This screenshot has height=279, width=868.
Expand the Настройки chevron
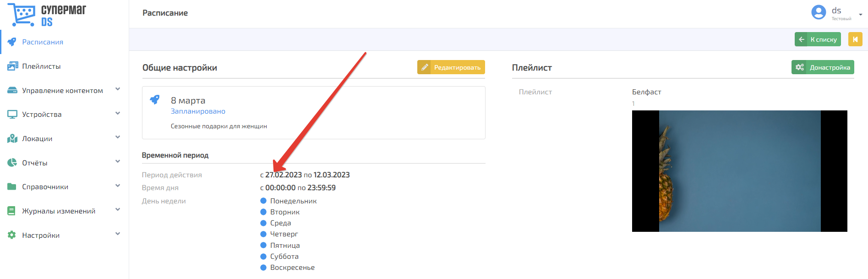tap(118, 234)
